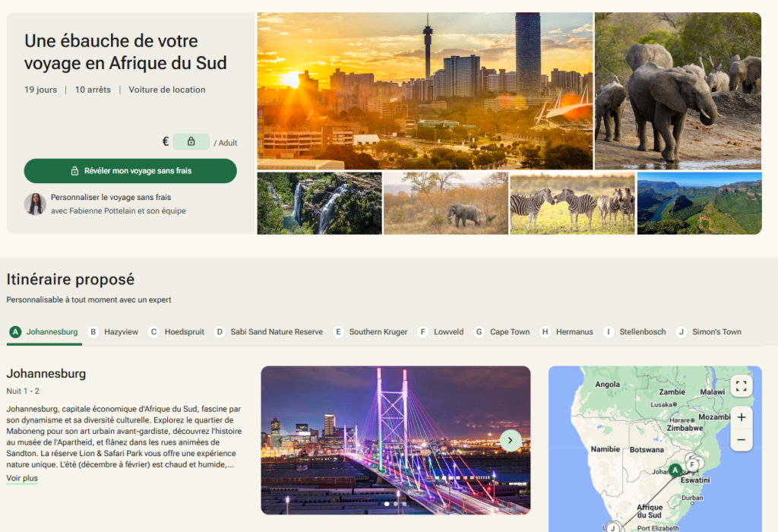Image resolution: width=778 pixels, height=532 pixels.
Task: Expand description with Voir plus
Action: 22,478
